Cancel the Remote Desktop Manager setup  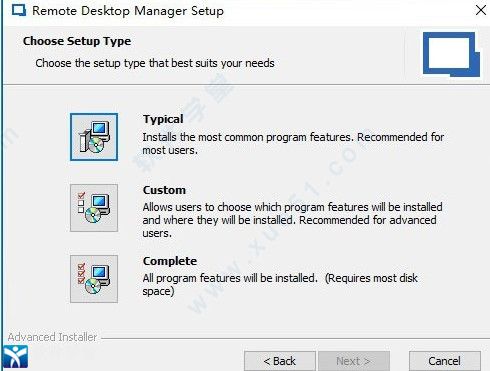[x=445, y=361]
